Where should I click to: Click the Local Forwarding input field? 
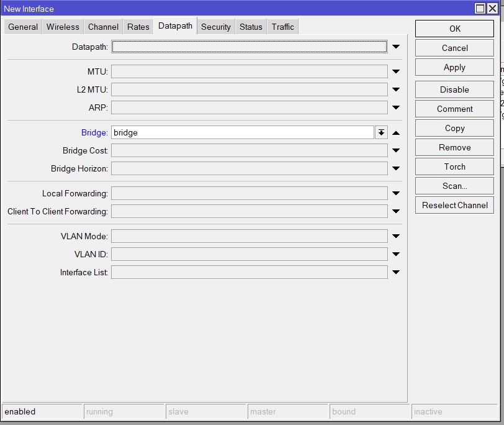[250, 193]
